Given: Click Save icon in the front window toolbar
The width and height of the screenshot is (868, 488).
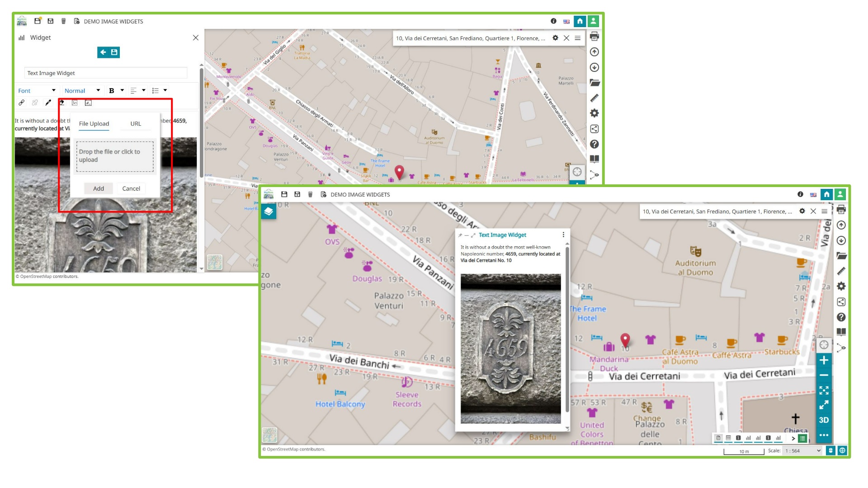Looking at the screenshot, I should click(284, 194).
